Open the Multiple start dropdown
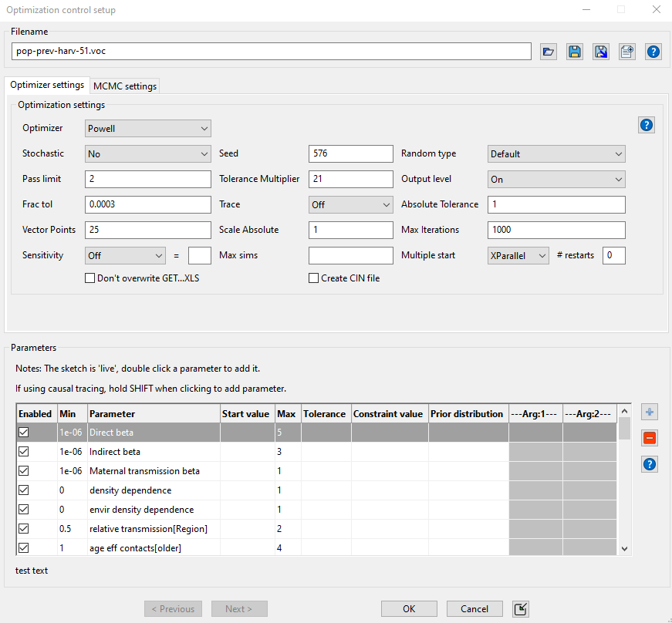The image size is (672, 623). tap(518, 255)
